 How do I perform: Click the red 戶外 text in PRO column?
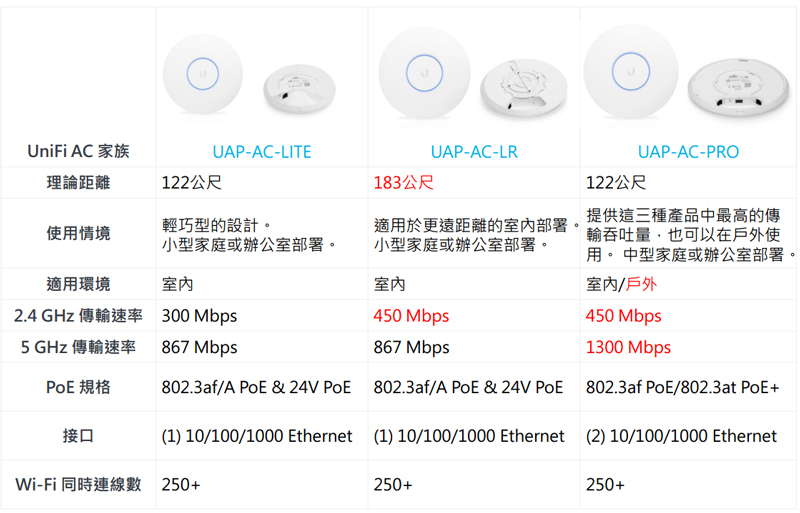(641, 284)
